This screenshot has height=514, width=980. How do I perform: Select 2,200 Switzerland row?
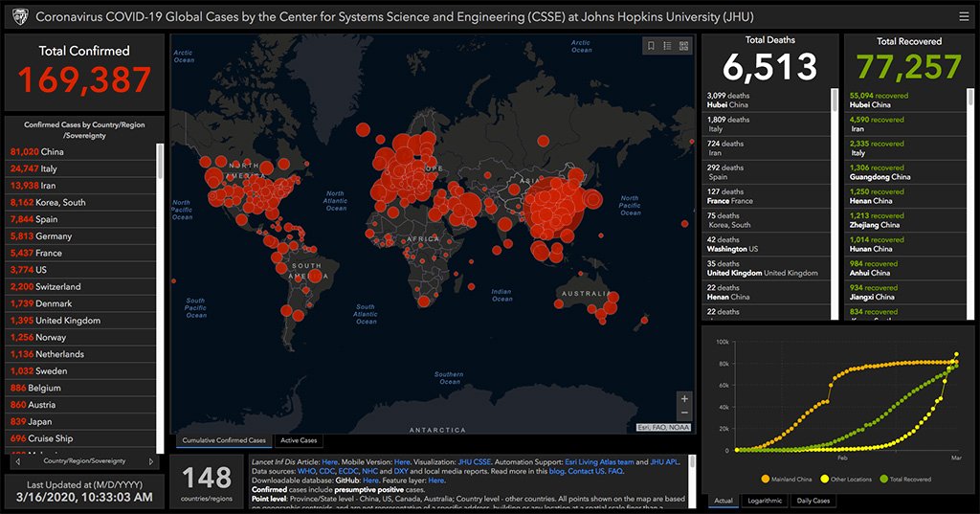(80, 287)
